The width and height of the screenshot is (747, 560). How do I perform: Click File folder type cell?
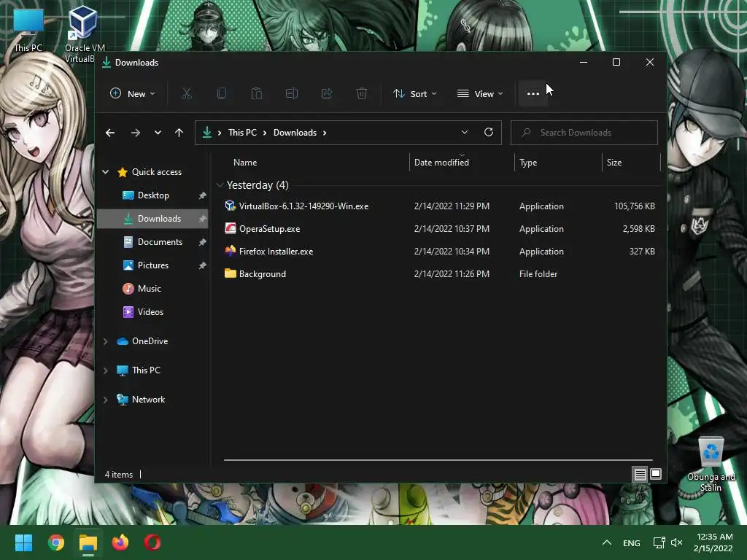click(538, 274)
